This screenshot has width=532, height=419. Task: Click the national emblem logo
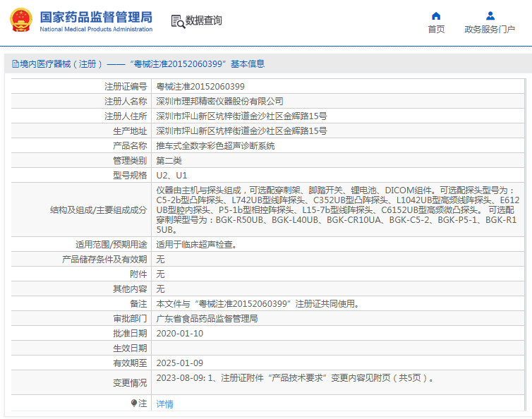pyautogui.click(x=21, y=20)
